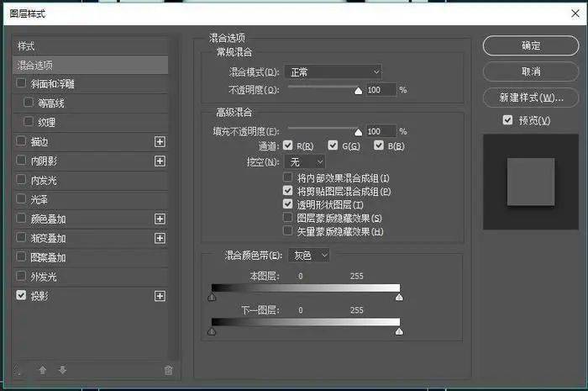
Task: Move effect up with the up arrow
Action: [43, 370]
